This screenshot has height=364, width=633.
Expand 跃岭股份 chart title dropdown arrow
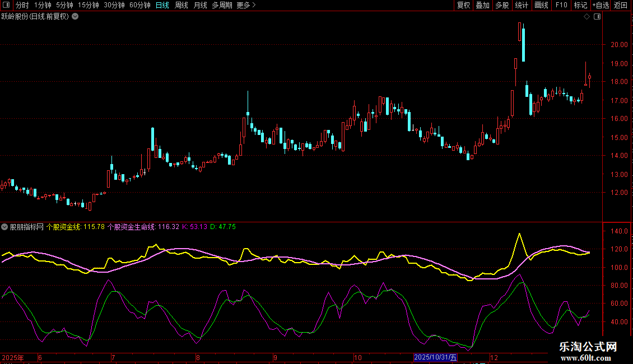click(75, 17)
